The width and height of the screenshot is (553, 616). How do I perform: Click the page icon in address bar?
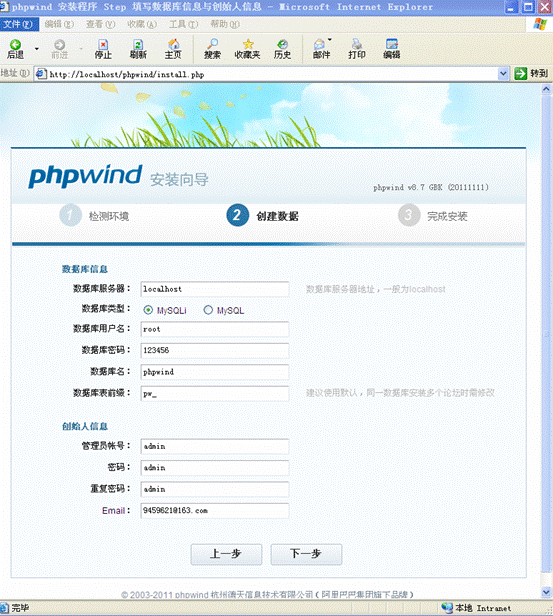click(x=41, y=74)
